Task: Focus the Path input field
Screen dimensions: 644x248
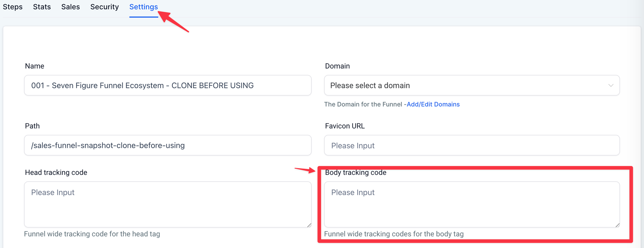Action: tap(167, 145)
